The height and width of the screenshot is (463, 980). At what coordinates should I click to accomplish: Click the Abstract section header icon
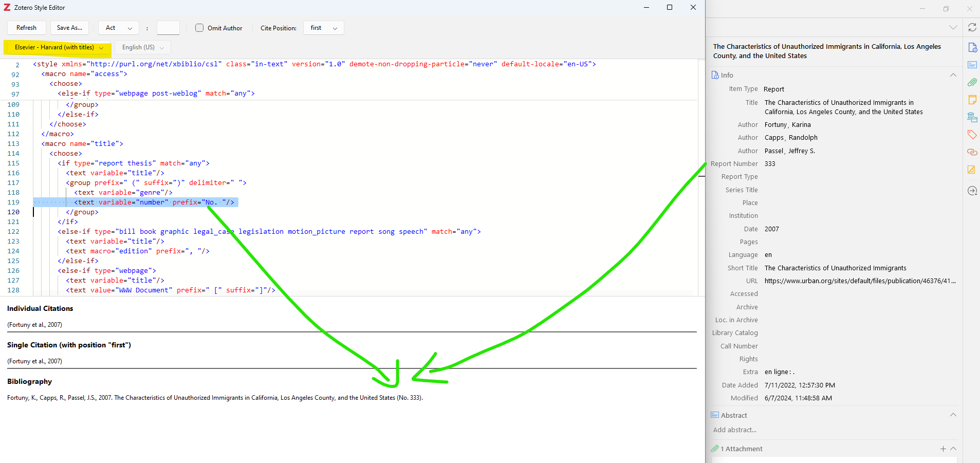[x=715, y=415]
